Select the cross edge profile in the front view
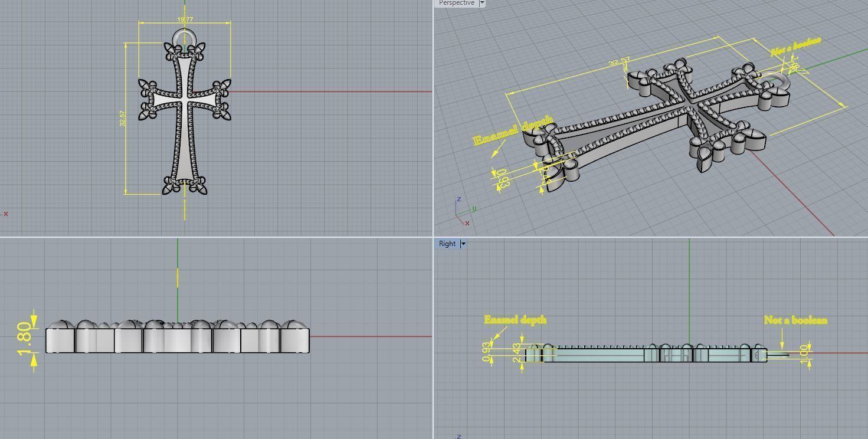The image size is (868, 439). coord(178,337)
